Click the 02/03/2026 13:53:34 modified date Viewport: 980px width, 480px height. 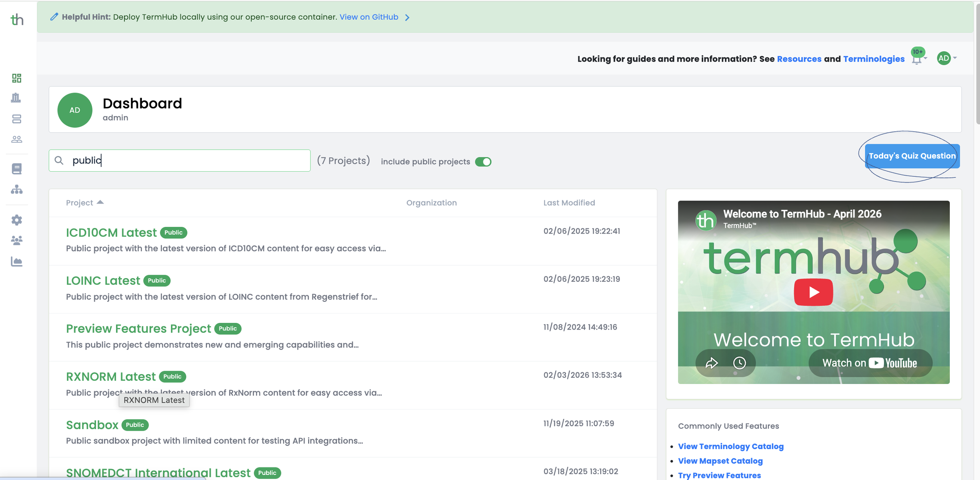583,375
